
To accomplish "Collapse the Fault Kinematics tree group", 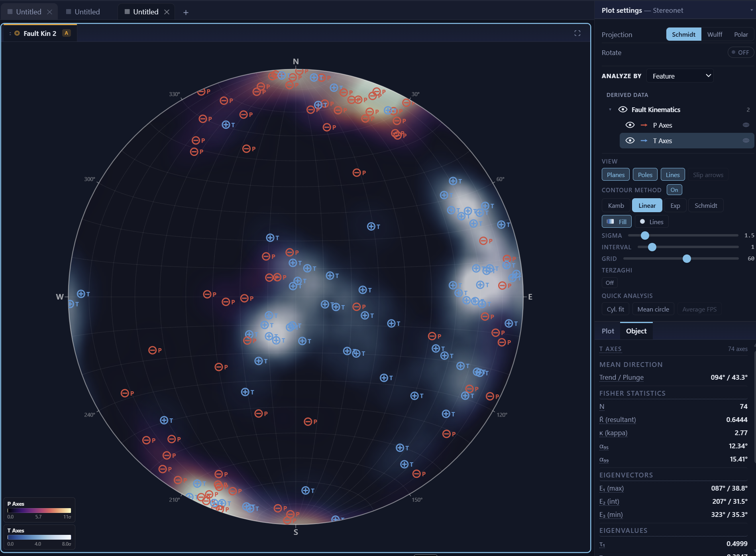I will point(610,110).
